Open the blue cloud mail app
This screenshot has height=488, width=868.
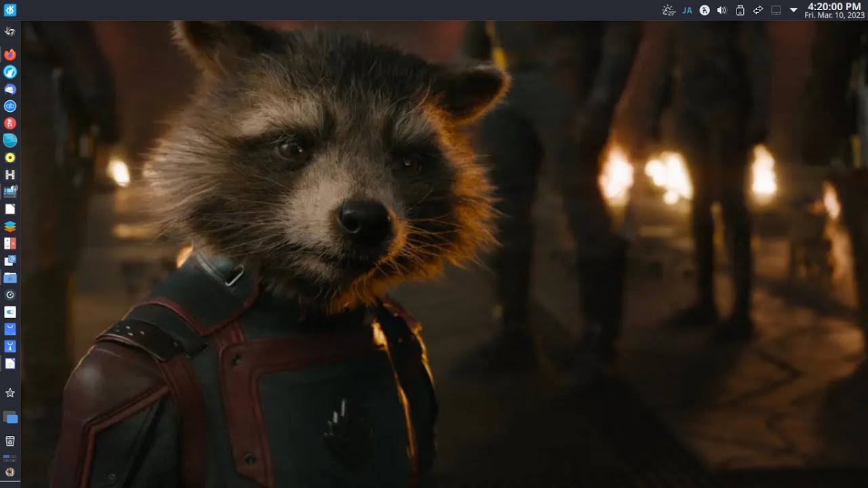(10, 89)
